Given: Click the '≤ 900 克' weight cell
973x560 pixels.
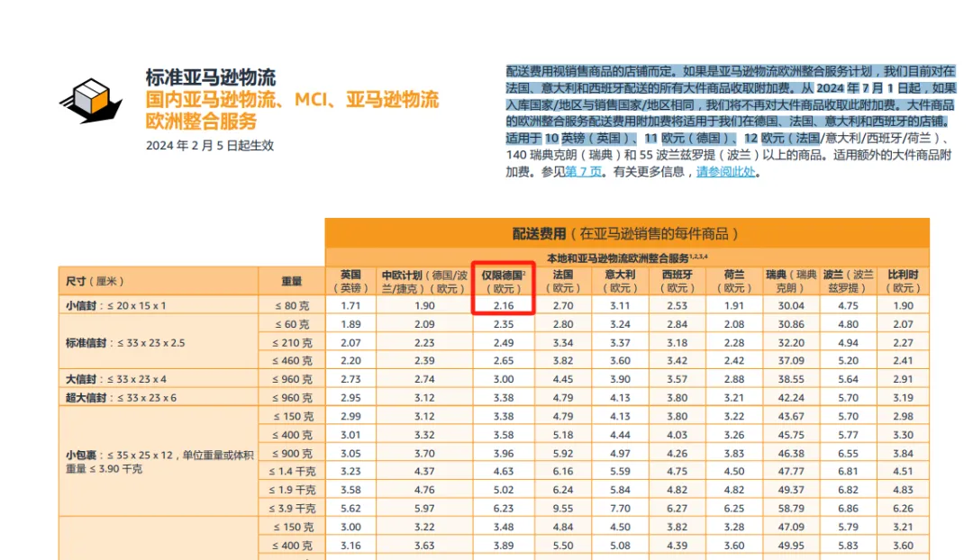Looking at the screenshot, I should 292,454.
